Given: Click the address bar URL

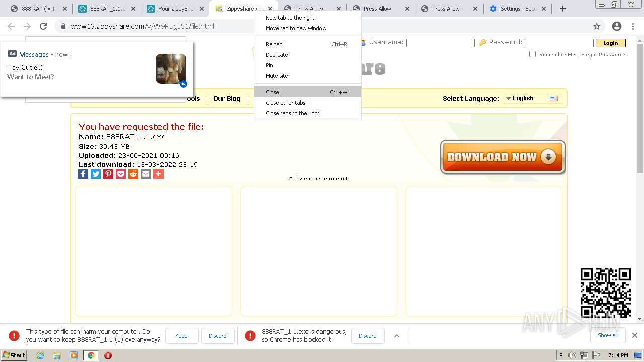Looking at the screenshot, I should click(142, 26).
